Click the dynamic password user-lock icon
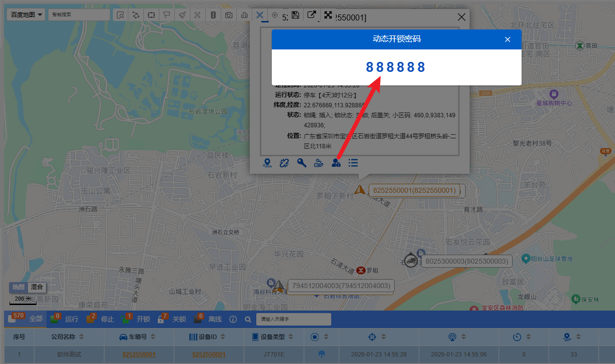This screenshot has width=615, height=364. 336,163
